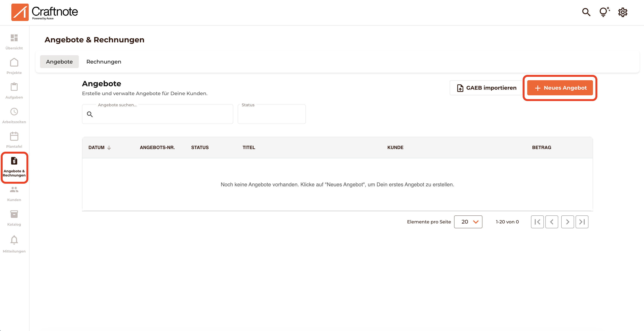Image resolution: width=644 pixels, height=331 pixels.
Task: Open Elemente pro Seite dropdown
Action: click(468, 222)
